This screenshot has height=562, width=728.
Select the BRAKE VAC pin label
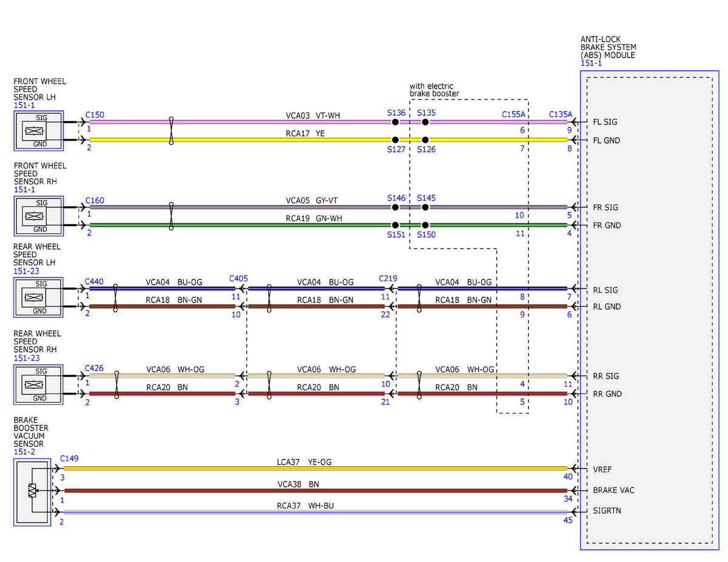614,490
